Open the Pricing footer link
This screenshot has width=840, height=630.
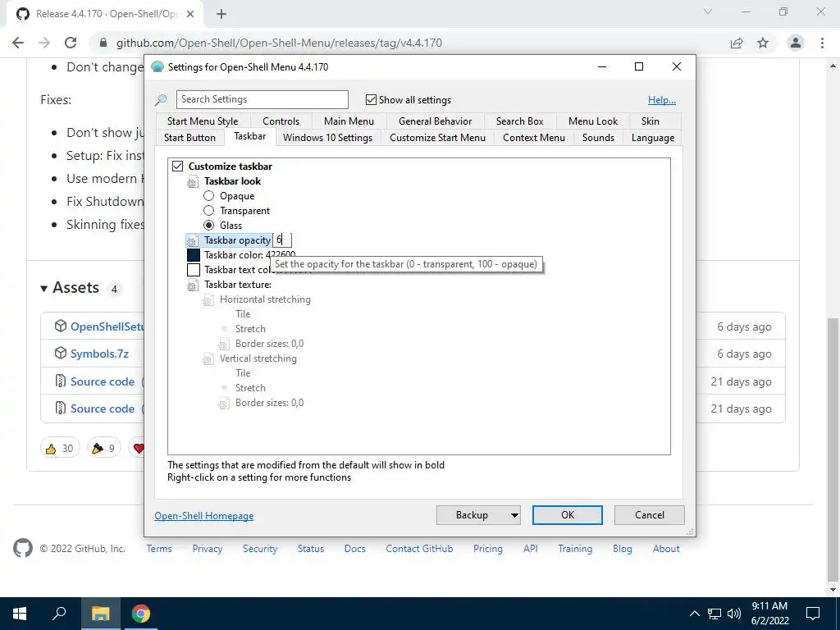[x=488, y=549]
